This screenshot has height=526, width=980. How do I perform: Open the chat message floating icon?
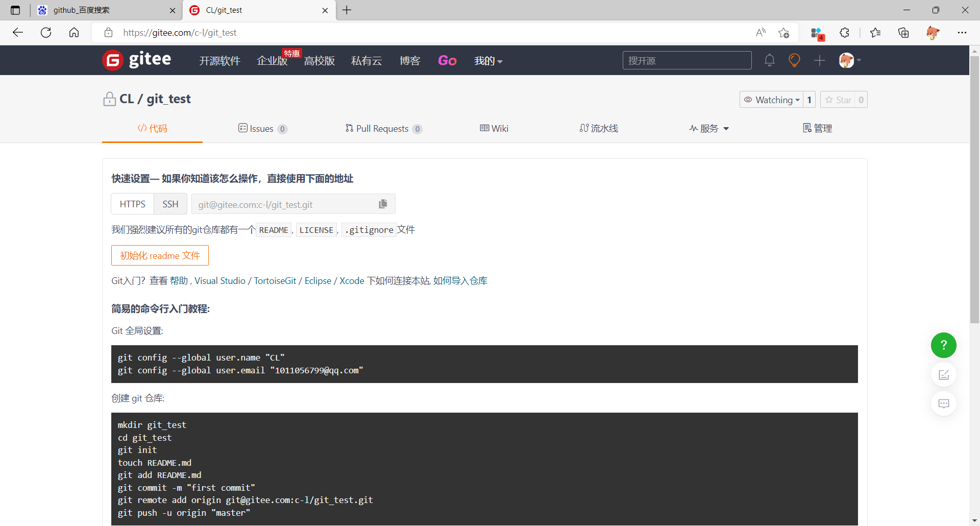943,403
